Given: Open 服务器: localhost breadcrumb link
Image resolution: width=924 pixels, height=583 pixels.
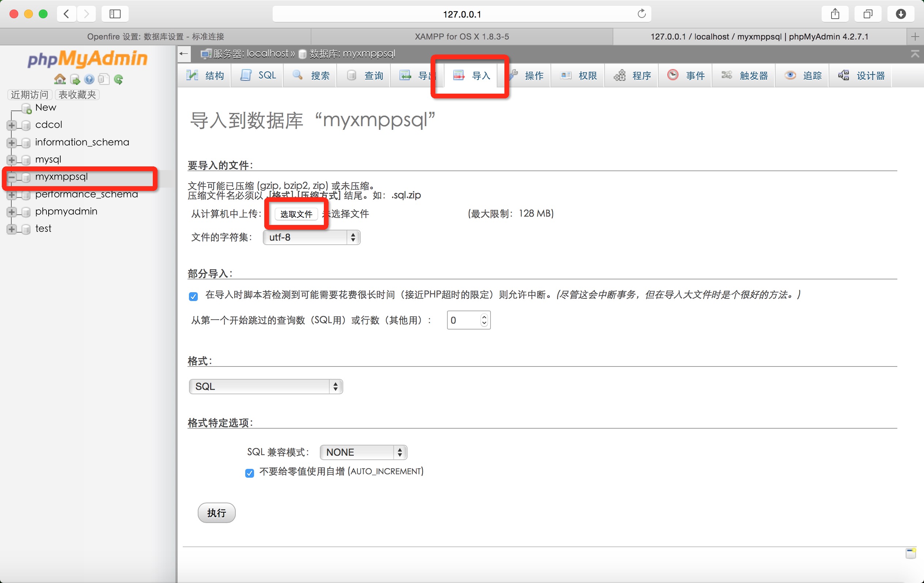Looking at the screenshot, I should point(251,54).
